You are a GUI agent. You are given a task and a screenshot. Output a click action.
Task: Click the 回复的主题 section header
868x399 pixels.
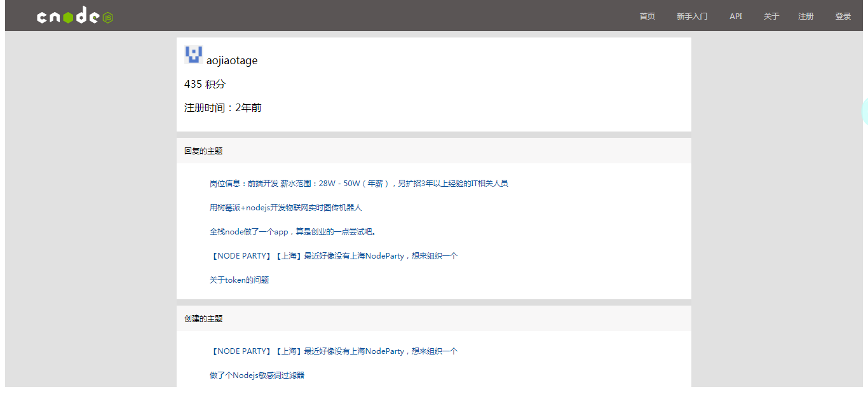pos(434,151)
